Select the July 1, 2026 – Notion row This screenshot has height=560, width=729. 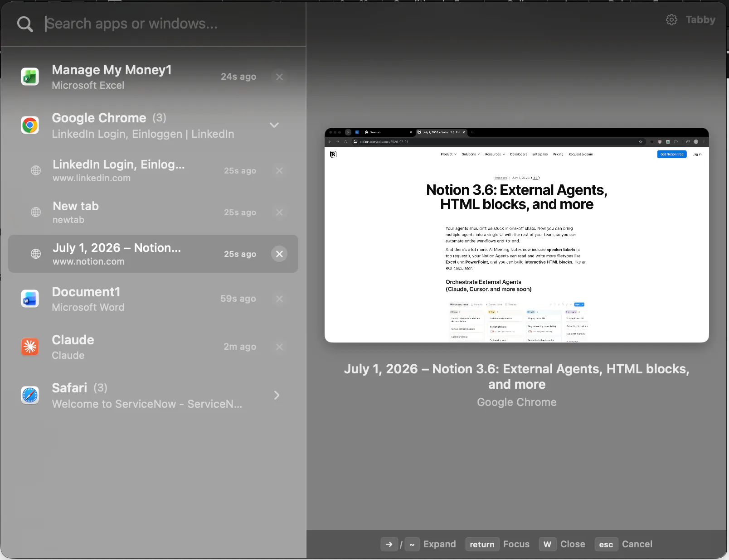(153, 254)
